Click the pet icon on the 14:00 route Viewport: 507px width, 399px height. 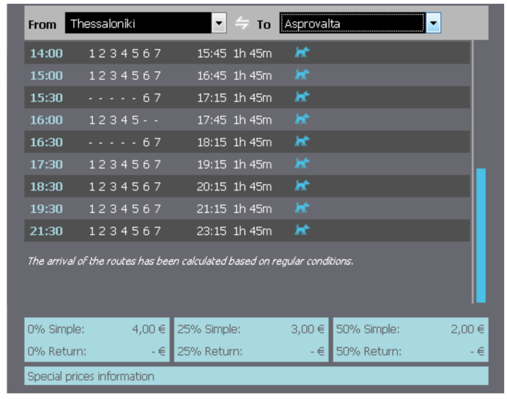(x=302, y=52)
